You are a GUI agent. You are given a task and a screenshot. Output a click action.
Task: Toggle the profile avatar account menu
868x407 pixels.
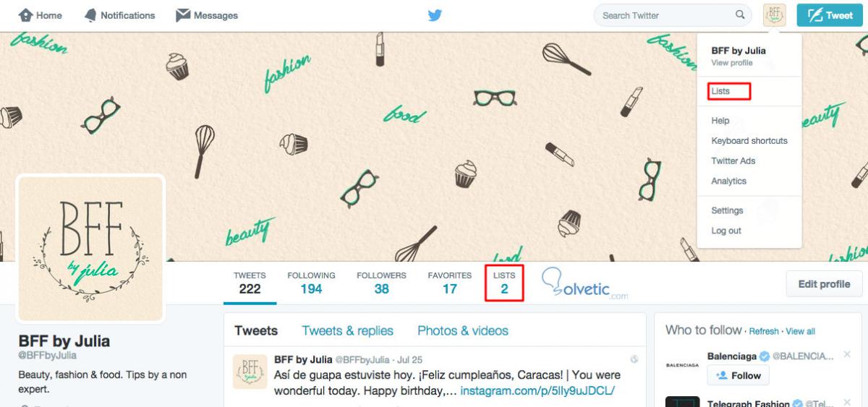[x=774, y=15]
